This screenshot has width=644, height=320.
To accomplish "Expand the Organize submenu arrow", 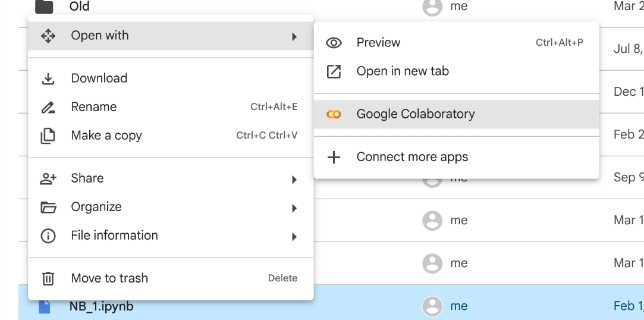I will (294, 208).
